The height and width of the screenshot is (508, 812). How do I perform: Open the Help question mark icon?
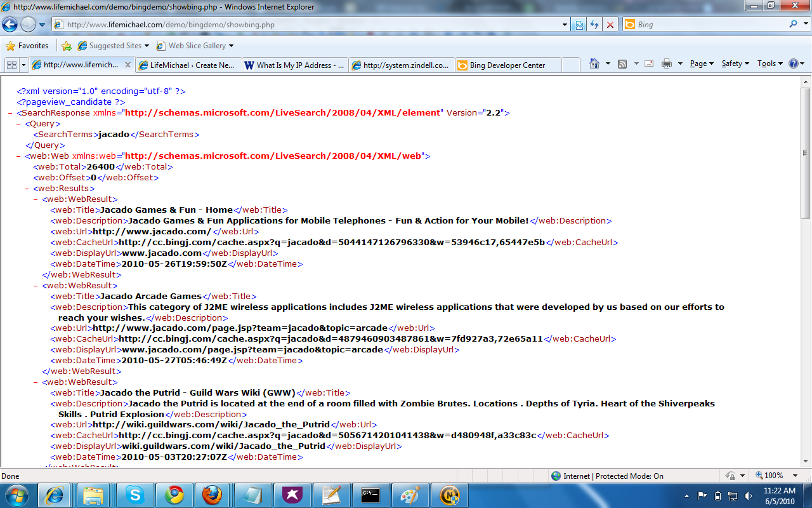point(793,63)
